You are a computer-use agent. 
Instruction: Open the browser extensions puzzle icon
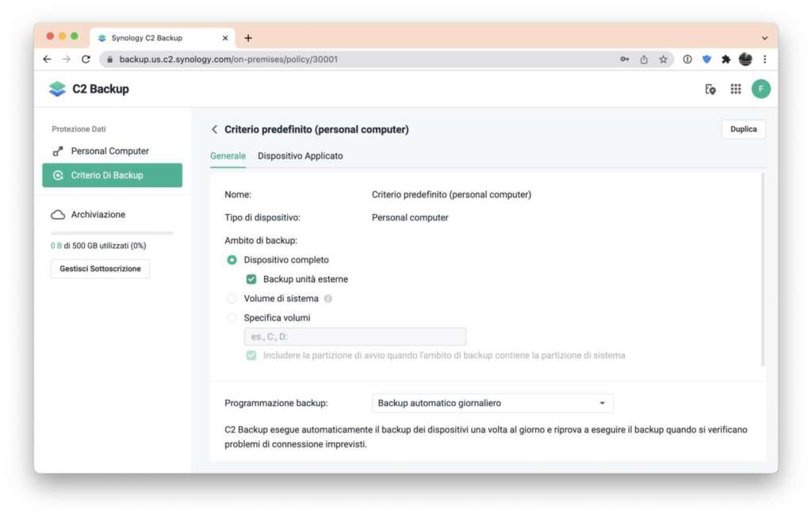coord(726,59)
